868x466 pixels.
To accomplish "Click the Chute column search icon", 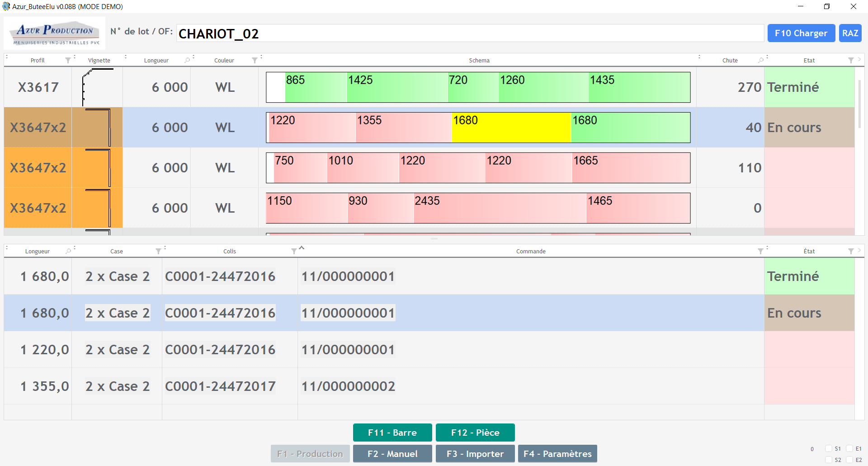I will point(761,61).
